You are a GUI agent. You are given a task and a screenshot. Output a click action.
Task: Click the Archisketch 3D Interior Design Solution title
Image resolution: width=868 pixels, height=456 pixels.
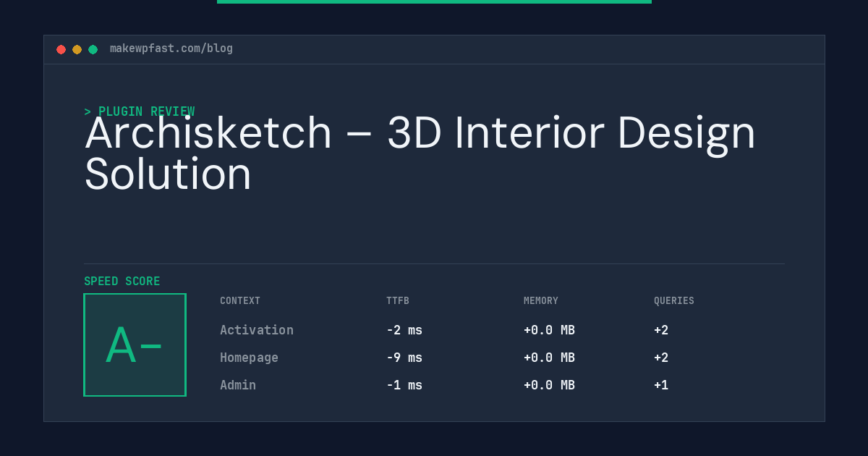(x=420, y=153)
